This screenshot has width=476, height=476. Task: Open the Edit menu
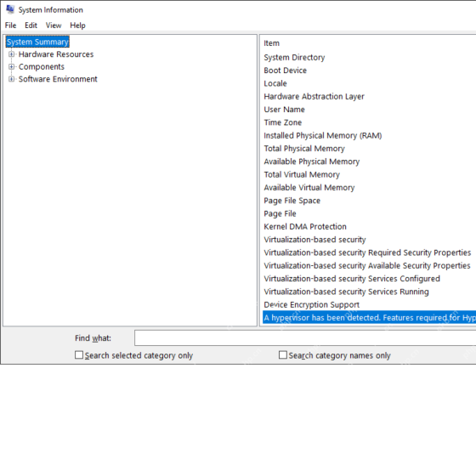(31, 25)
